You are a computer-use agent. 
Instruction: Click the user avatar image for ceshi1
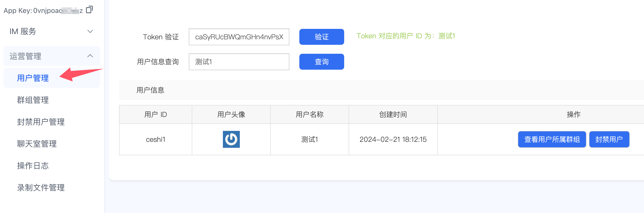tap(231, 139)
